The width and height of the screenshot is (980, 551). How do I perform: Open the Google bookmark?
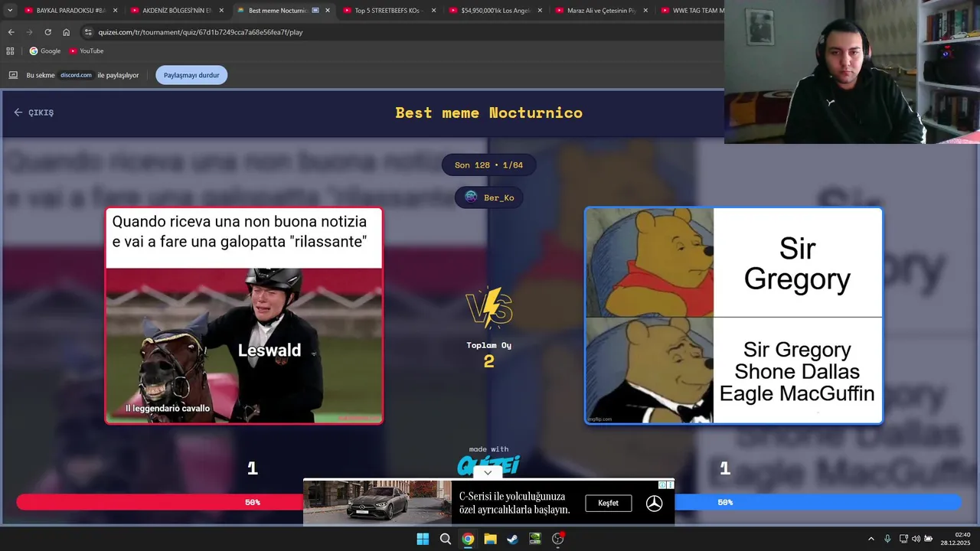tap(44, 51)
